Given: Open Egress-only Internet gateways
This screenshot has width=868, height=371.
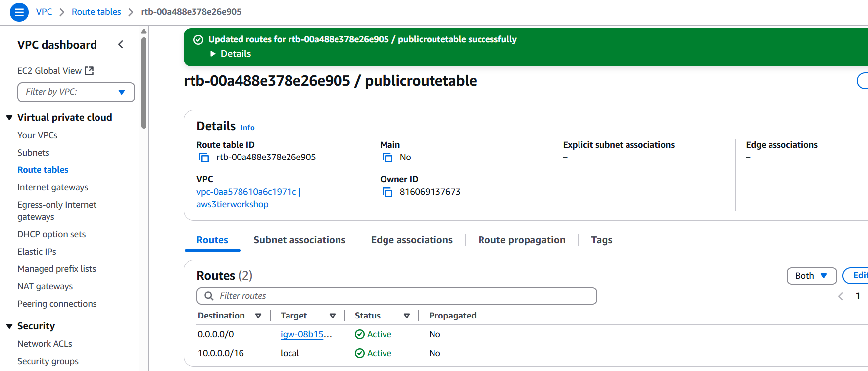Looking at the screenshot, I should pos(57,211).
